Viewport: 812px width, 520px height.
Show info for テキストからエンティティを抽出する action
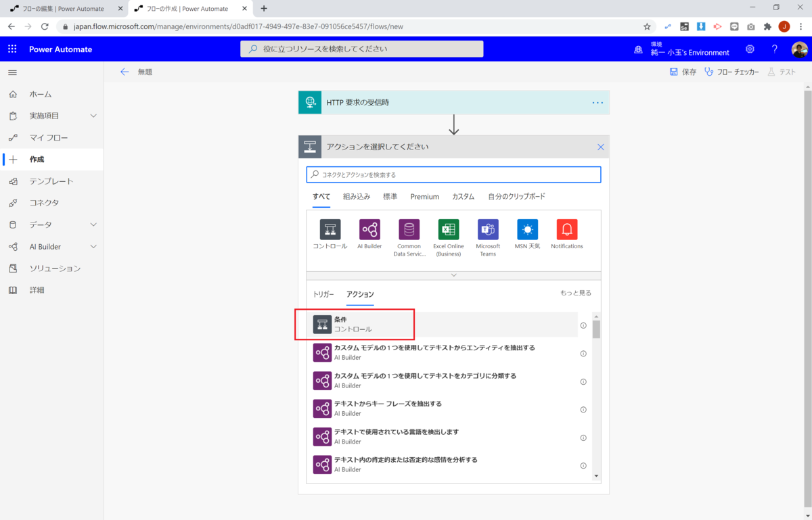pos(583,353)
